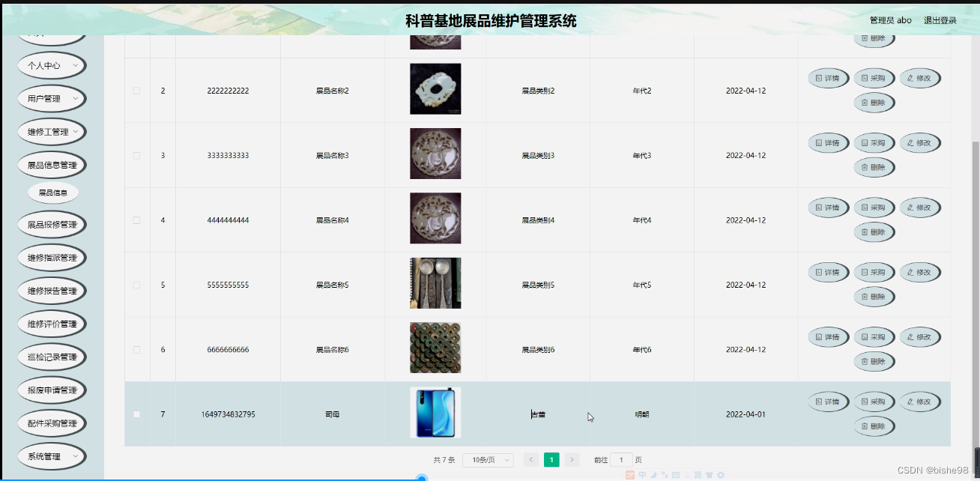The width and height of the screenshot is (980, 481).
Task: Click 采购 icon on the 展品名称6 row
Action: [874, 336]
